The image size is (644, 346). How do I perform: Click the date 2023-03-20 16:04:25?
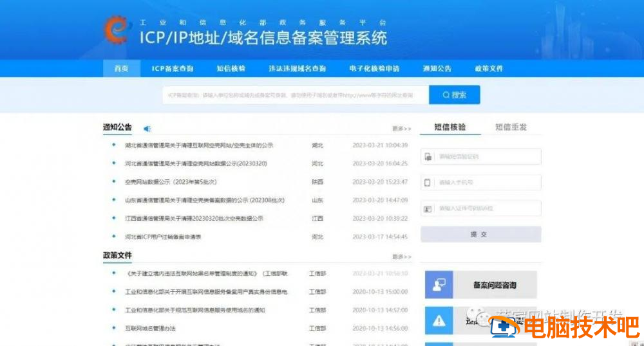coord(381,163)
